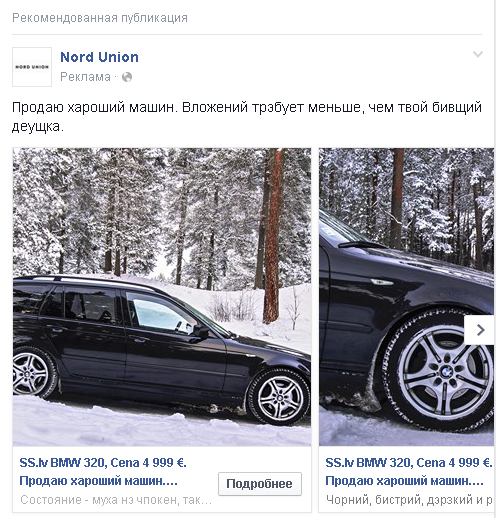Click the Подробнее button
496x518 pixels.
[260, 484]
